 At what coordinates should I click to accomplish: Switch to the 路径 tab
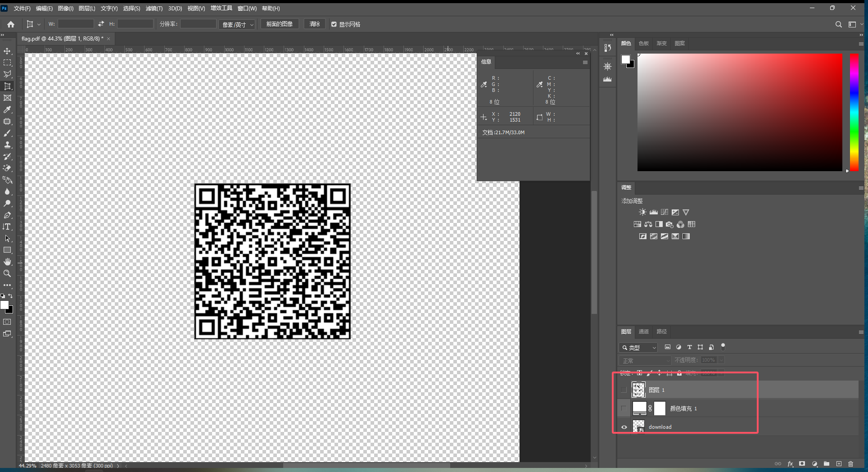tap(662, 331)
